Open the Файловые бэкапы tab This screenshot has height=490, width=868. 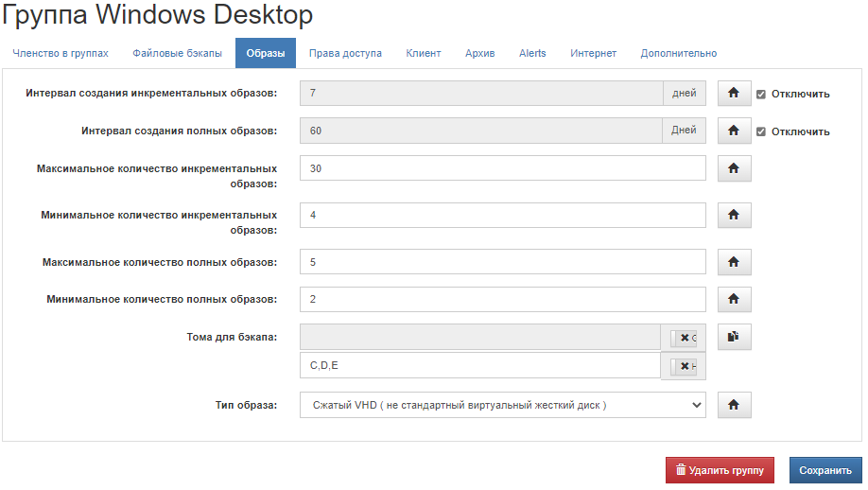pos(177,53)
